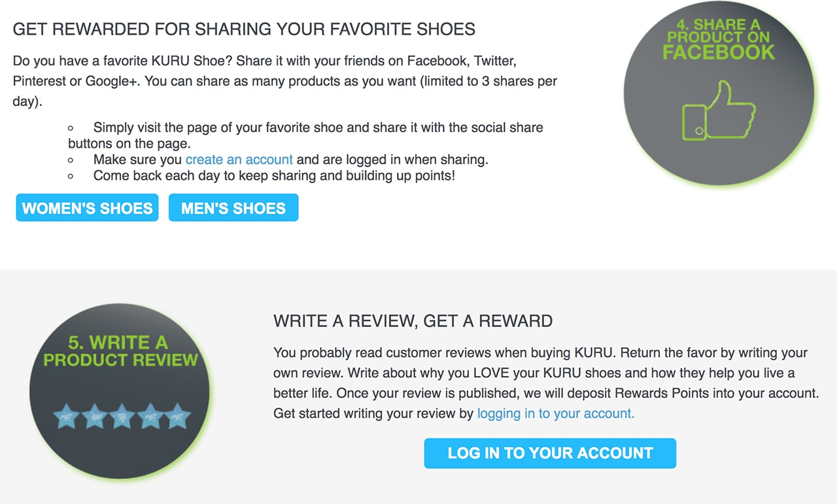Select the fourth star in the review badge
837x504 pixels.
pyautogui.click(x=150, y=416)
